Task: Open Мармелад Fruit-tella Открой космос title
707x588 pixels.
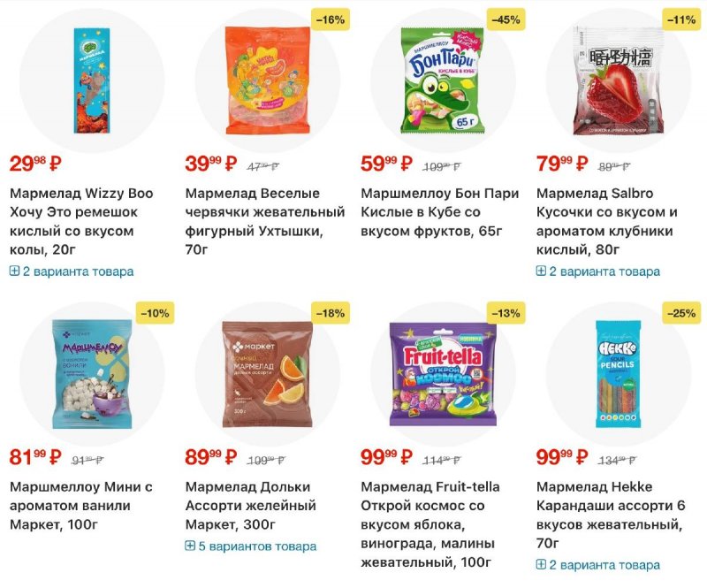Action: (430, 524)
